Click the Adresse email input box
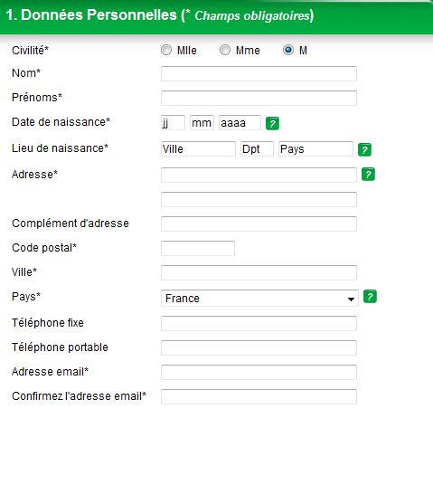 (x=259, y=372)
